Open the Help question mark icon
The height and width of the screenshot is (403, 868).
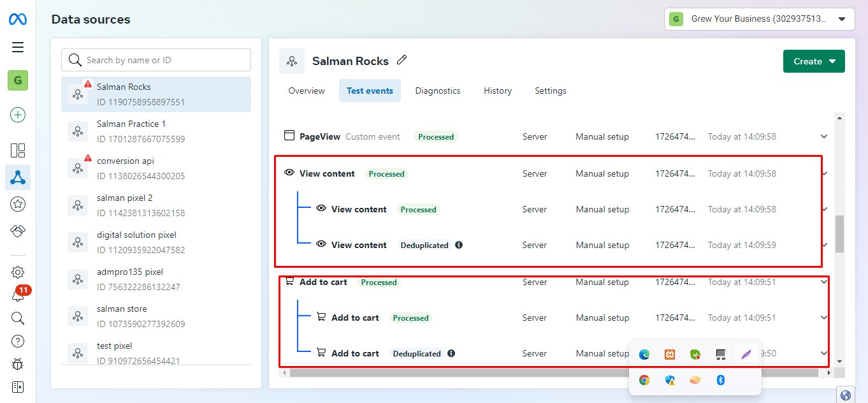(x=18, y=341)
